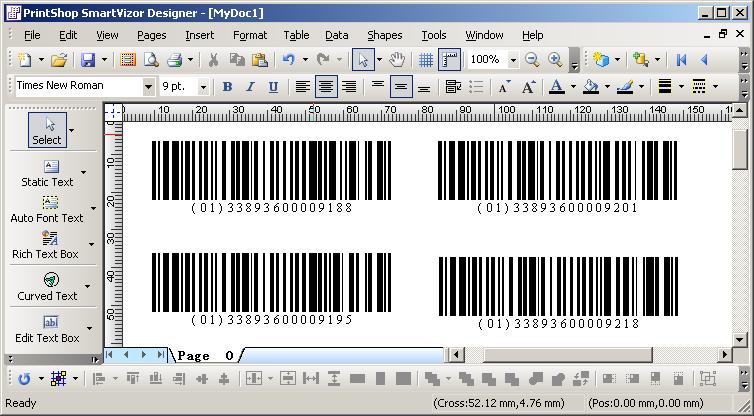The image size is (754, 416).
Task: Set center text alignment
Action: [x=326, y=87]
